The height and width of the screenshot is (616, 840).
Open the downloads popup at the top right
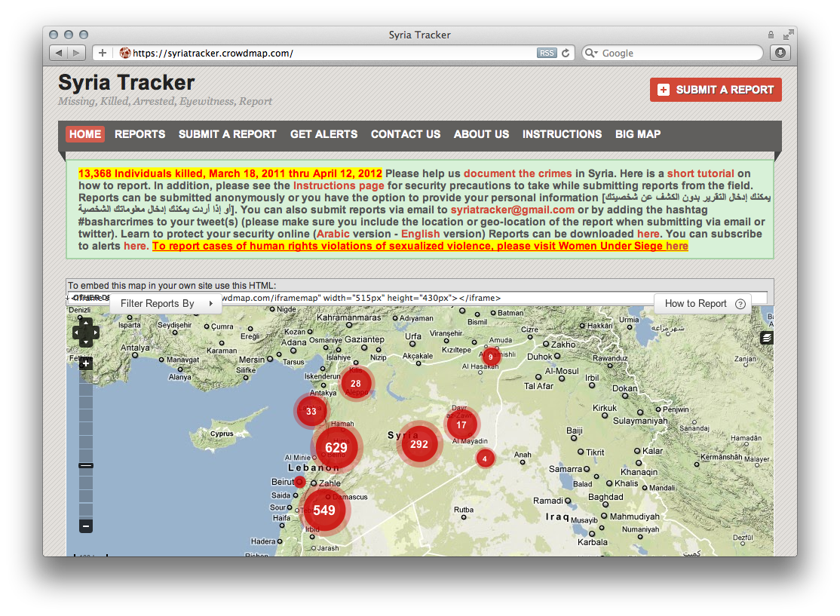click(x=780, y=53)
